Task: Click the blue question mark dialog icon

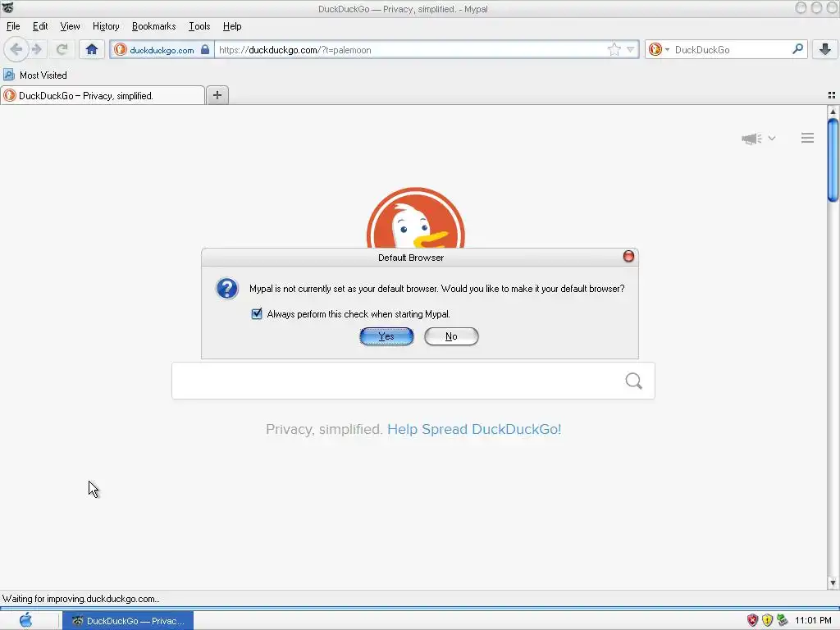Action: click(227, 288)
